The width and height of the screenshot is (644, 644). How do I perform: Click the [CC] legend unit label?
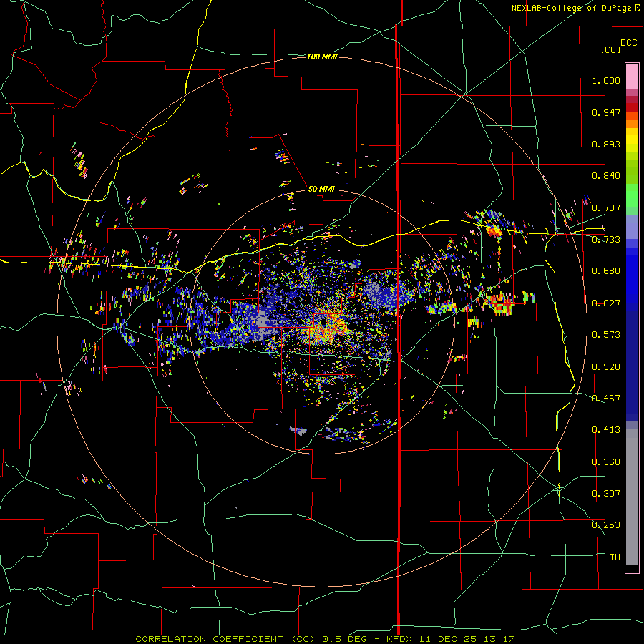[610, 49]
